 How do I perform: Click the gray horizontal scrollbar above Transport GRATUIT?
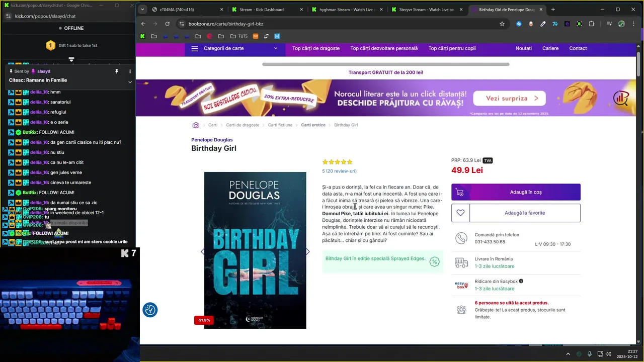pyautogui.click(x=385, y=64)
